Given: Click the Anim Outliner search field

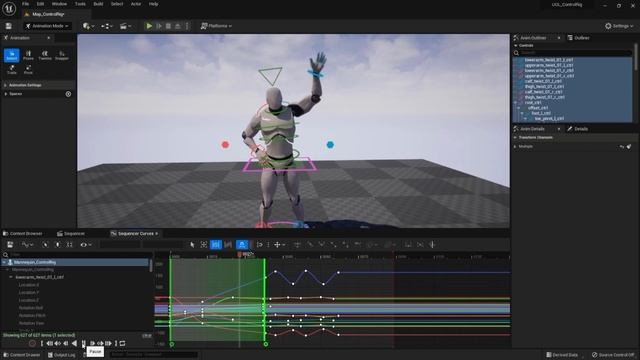Looking at the screenshot, I should coord(572,53).
